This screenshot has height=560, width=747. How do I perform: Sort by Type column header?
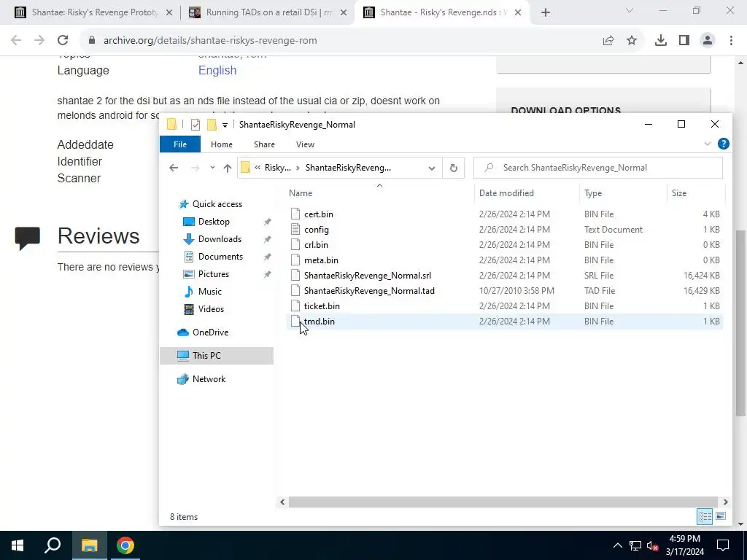(x=593, y=193)
